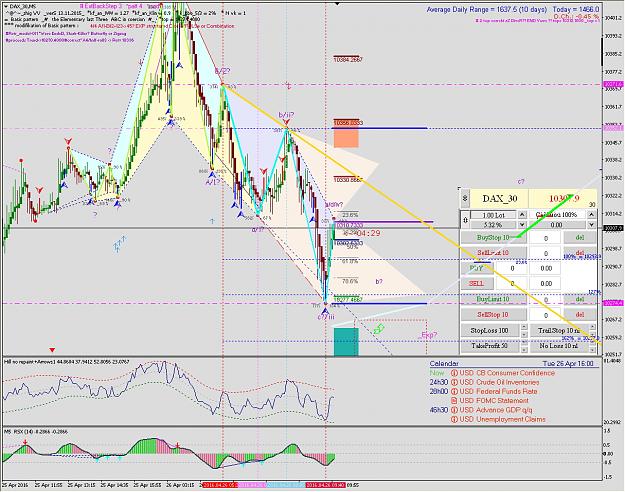Click USD Advance GDP q/q event

(496, 410)
